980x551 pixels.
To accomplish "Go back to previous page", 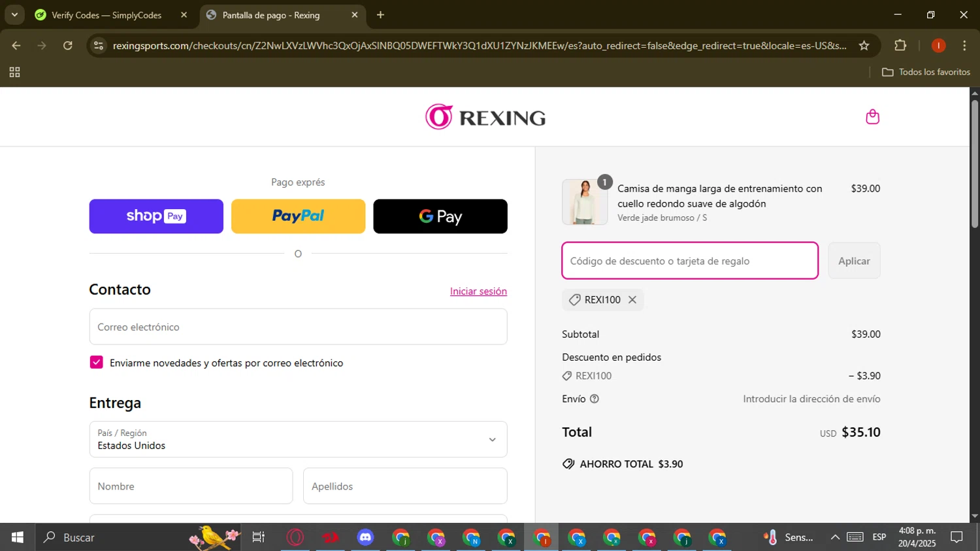I will [16, 46].
